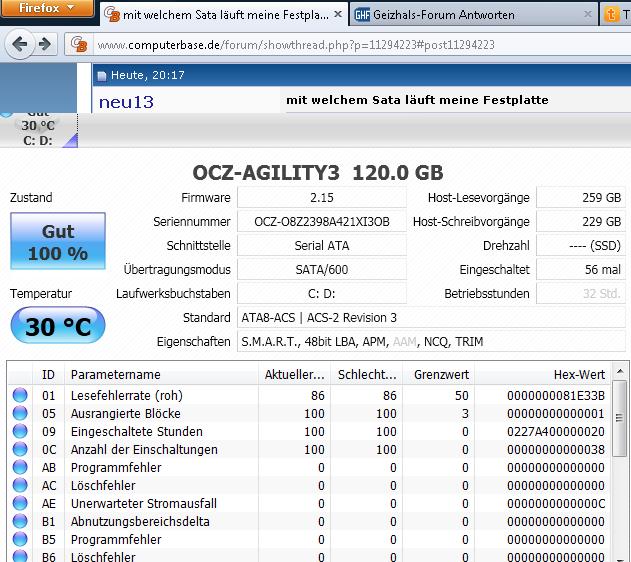Select the row Ausrangierte Blöcke
Screen dimensions: 631x562
pos(309,414)
